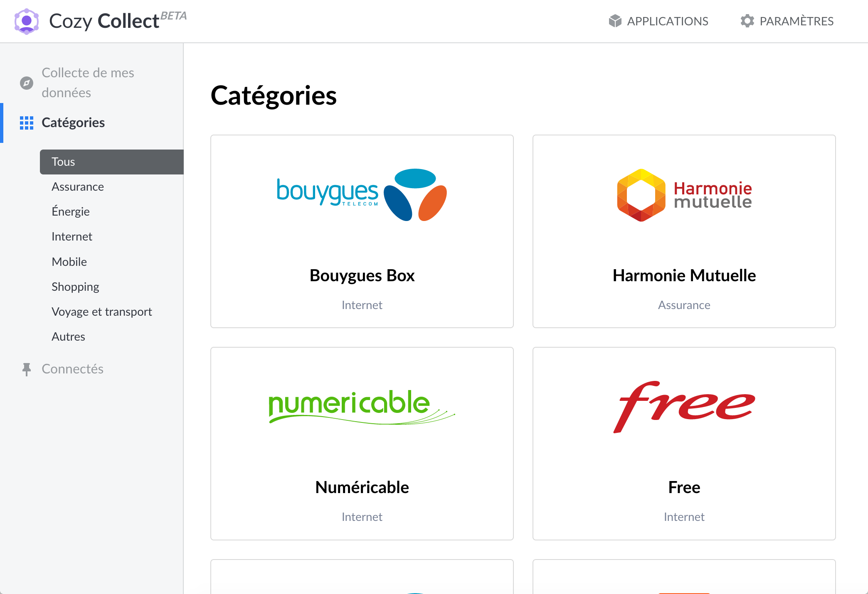Select the Énergie category filter
Viewport: 868px width, 594px height.
tap(71, 211)
